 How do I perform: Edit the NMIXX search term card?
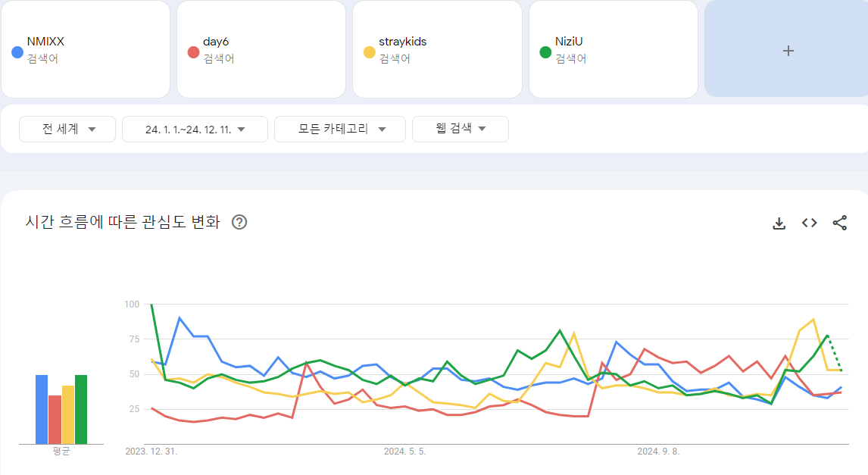point(86,48)
